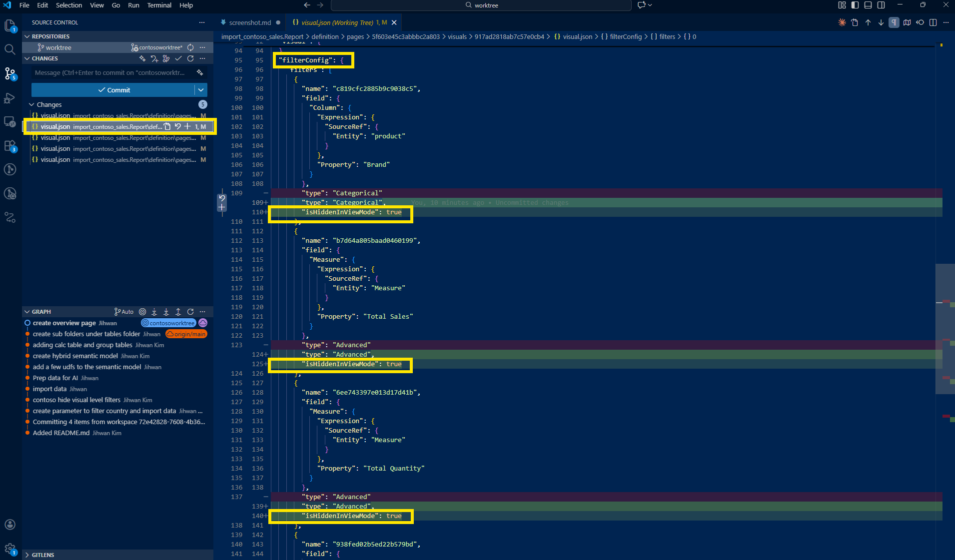Toggle show whitespace differences pilcrow button

coord(894,22)
